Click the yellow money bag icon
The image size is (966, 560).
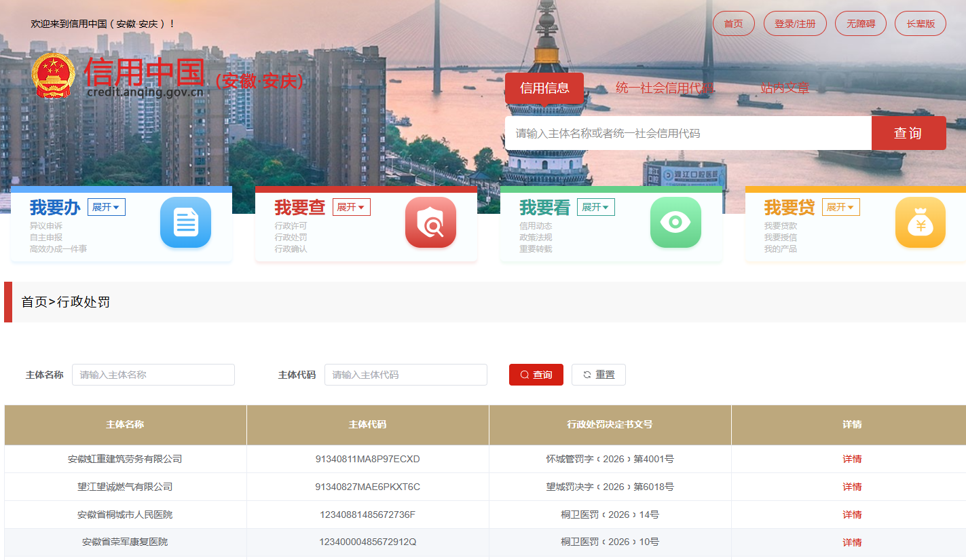point(921,222)
